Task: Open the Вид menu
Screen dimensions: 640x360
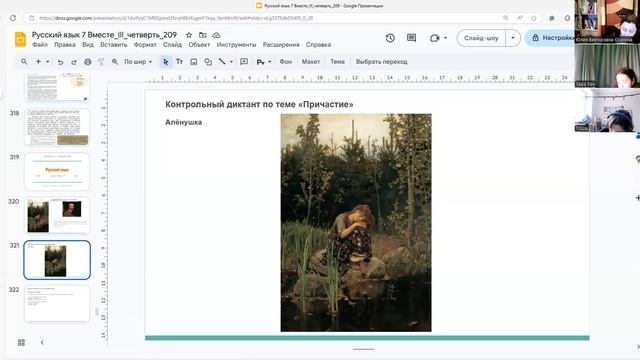Action: 88,44
